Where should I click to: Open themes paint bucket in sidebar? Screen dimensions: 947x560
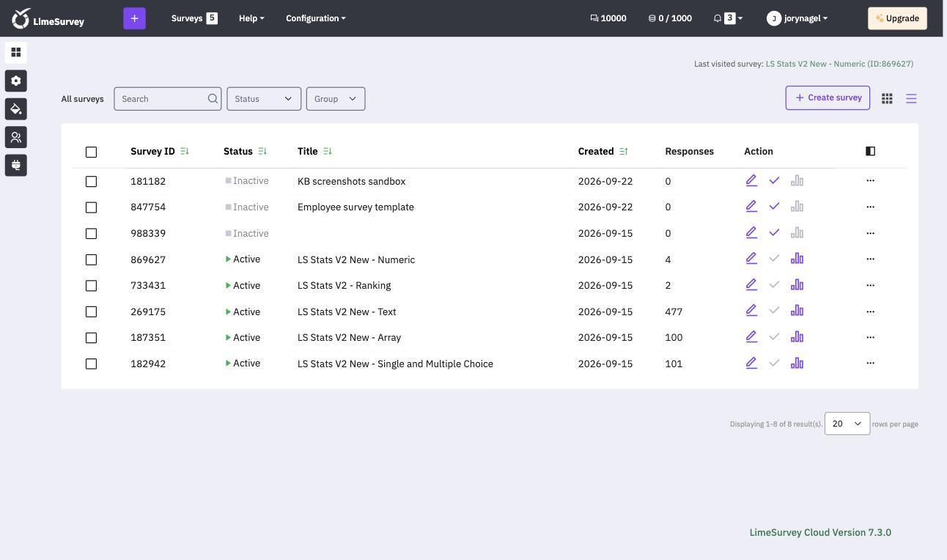tap(15, 109)
